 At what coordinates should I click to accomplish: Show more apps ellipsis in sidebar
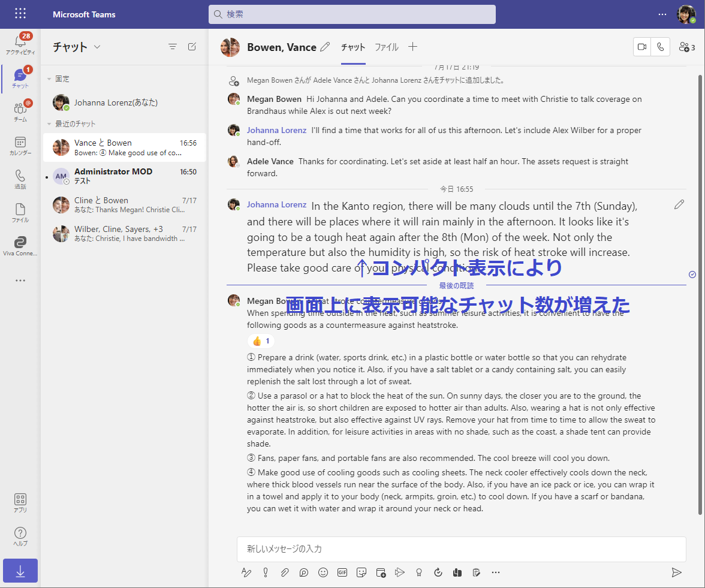click(x=20, y=280)
